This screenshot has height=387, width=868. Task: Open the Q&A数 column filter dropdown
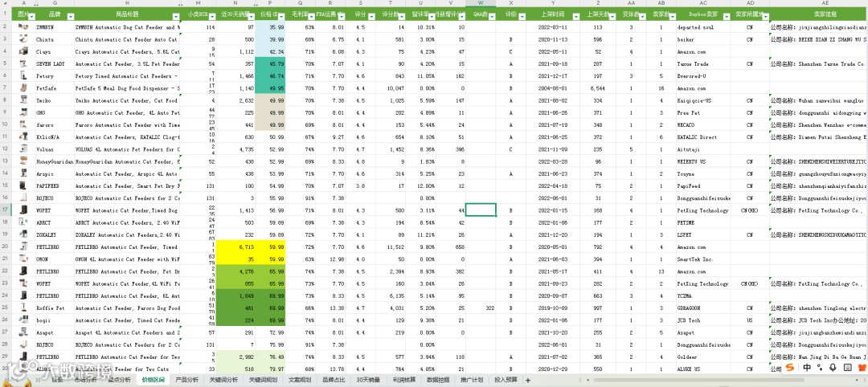492,17
